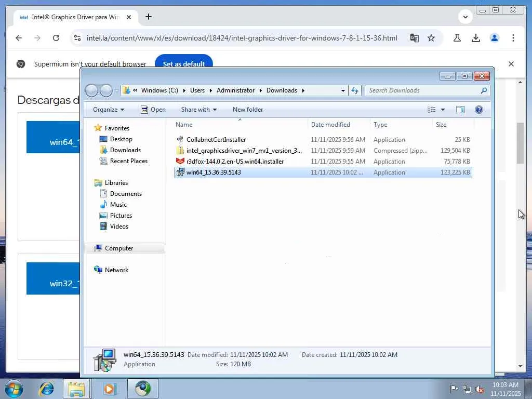Open the Documents library
Screen dimensions: 532x399
pyautogui.click(x=121, y=193)
